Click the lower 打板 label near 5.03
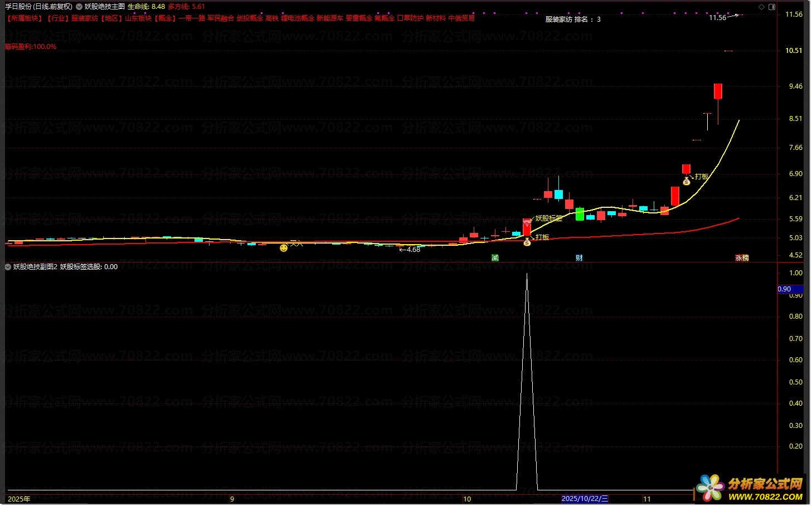The height and width of the screenshot is (506, 812). click(x=542, y=237)
